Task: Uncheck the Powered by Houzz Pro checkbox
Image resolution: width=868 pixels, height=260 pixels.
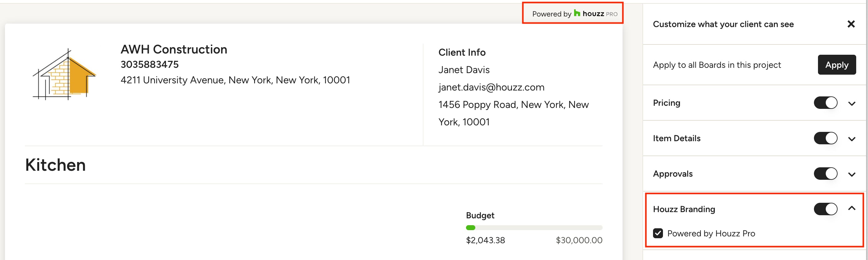Action: coord(658,233)
